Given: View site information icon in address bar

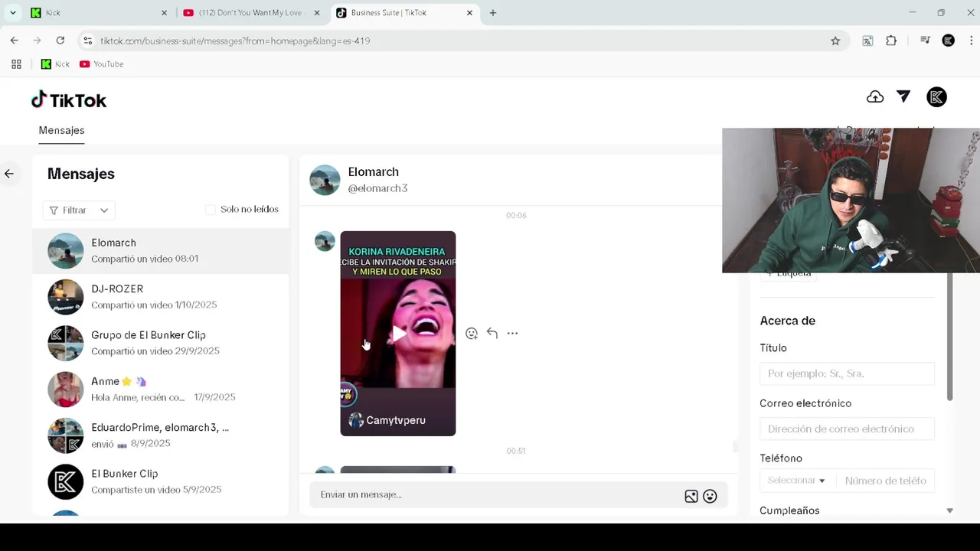Looking at the screenshot, I should coord(87,41).
